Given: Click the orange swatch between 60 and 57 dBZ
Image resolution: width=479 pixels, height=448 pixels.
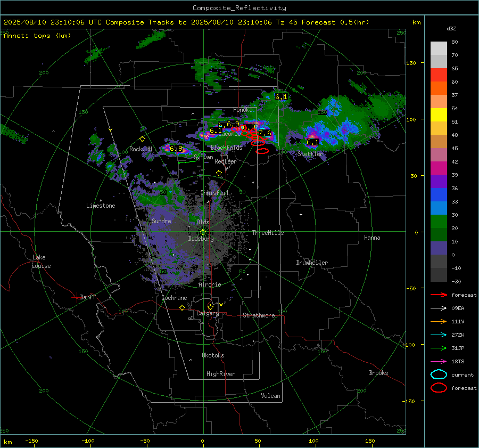Looking at the screenshot, I should click(x=439, y=88).
